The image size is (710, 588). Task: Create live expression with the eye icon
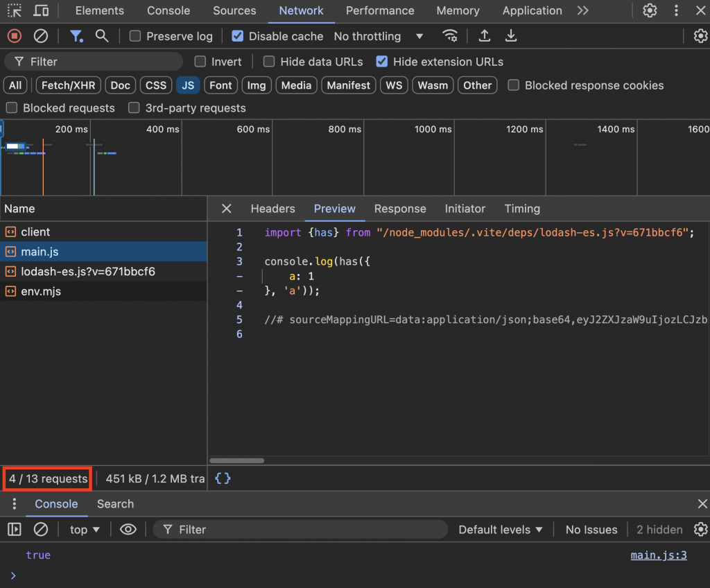tap(128, 530)
